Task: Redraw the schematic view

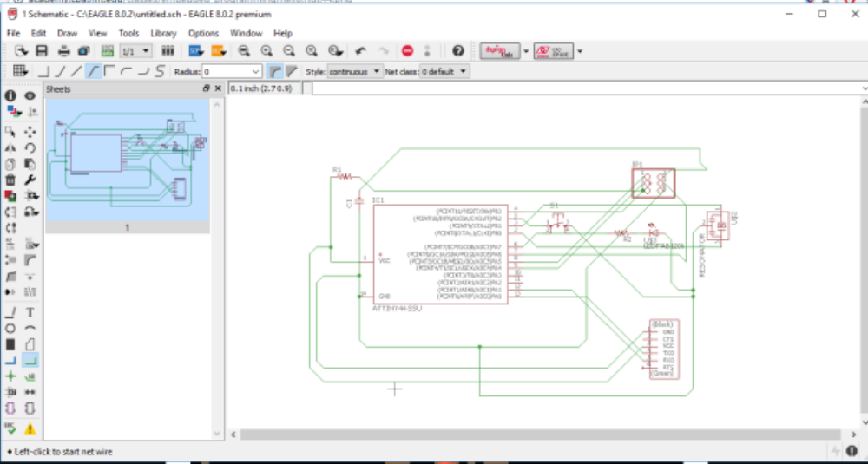Action: (x=312, y=51)
